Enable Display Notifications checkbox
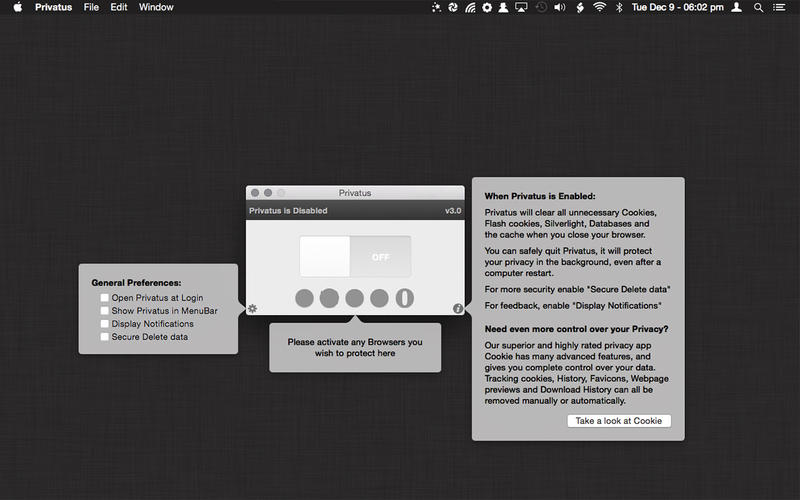The height and width of the screenshot is (500, 800). tap(105, 324)
